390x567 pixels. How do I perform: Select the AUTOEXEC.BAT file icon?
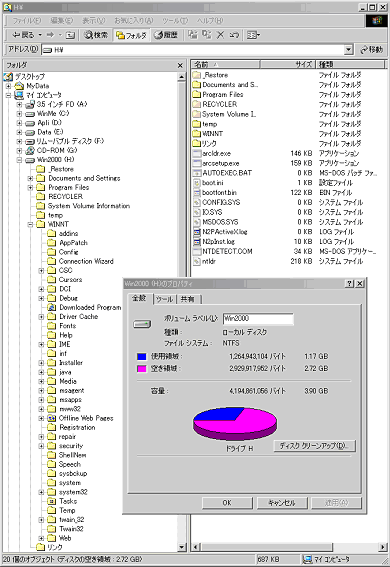tap(197, 173)
